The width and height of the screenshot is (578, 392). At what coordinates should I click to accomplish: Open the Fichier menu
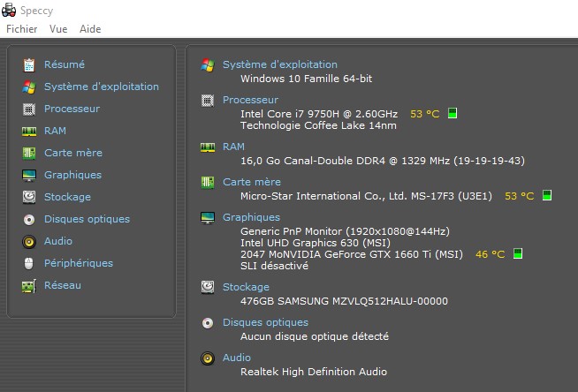[22, 29]
